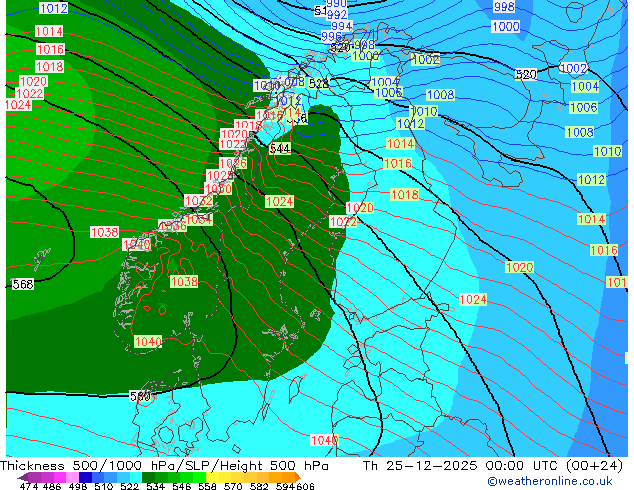Click the red '1036' isobar label
634x490 pixels.
(173, 226)
